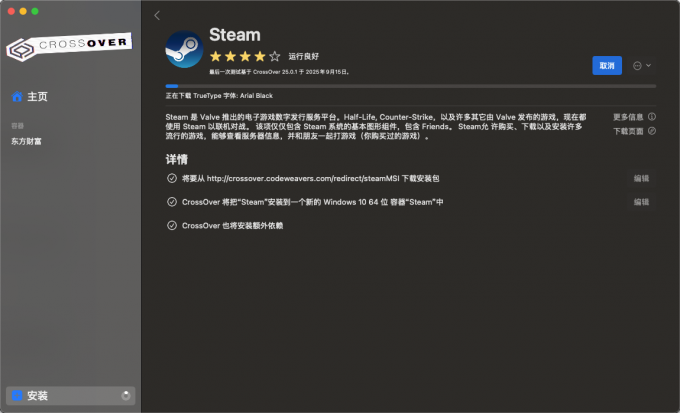The image size is (680, 413).
Task: Click the steamMSI download URL text
Action: click(x=303, y=178)
